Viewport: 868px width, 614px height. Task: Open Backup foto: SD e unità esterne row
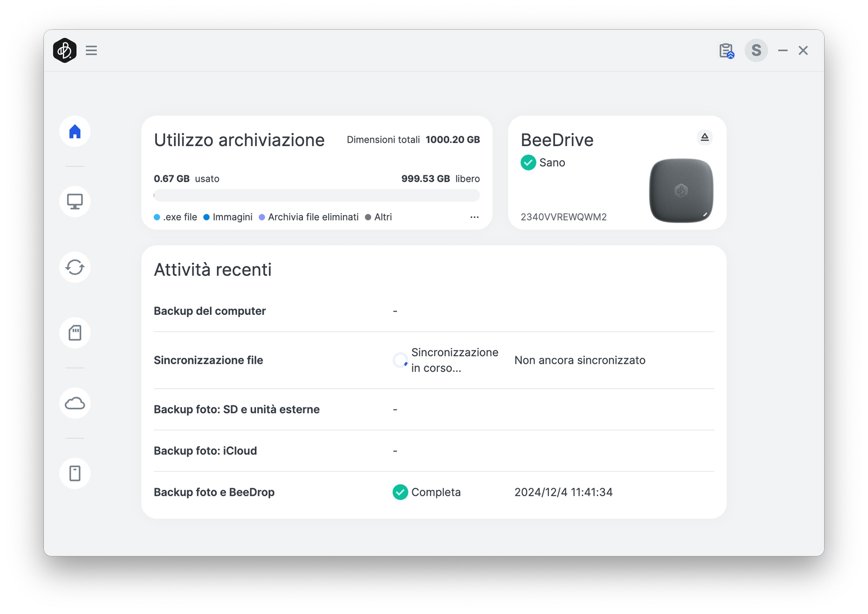pos(434,409)
